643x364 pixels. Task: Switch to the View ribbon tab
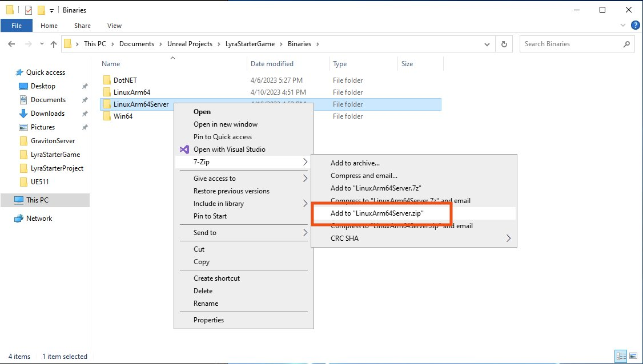[x=114, y=26]
